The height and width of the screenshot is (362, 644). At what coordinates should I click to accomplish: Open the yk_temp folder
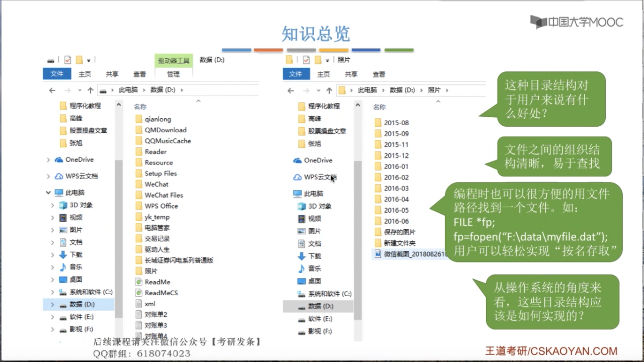coord(153,217)
